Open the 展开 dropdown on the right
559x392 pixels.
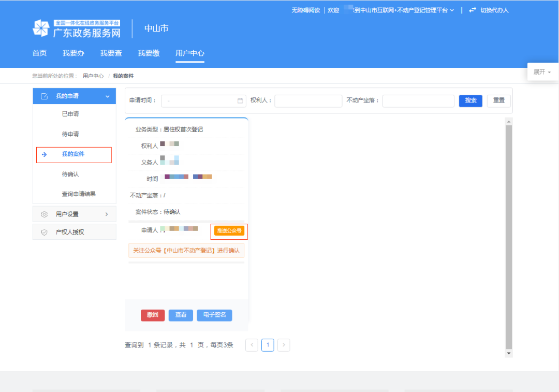[542, 72]
